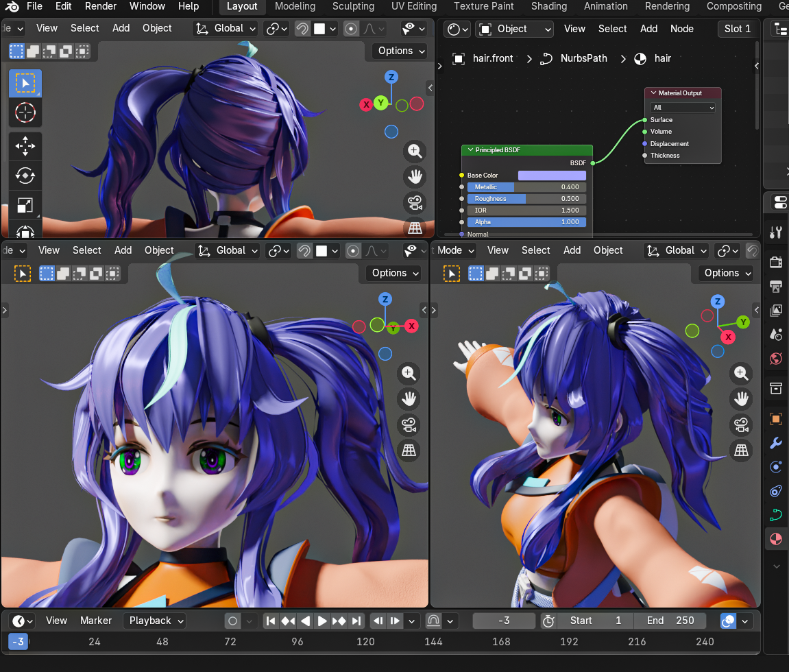Toggle camera view in bottom-right viewport
Image resolution: width=789 pixels, height=672 pixels.
tap(741, 425)
